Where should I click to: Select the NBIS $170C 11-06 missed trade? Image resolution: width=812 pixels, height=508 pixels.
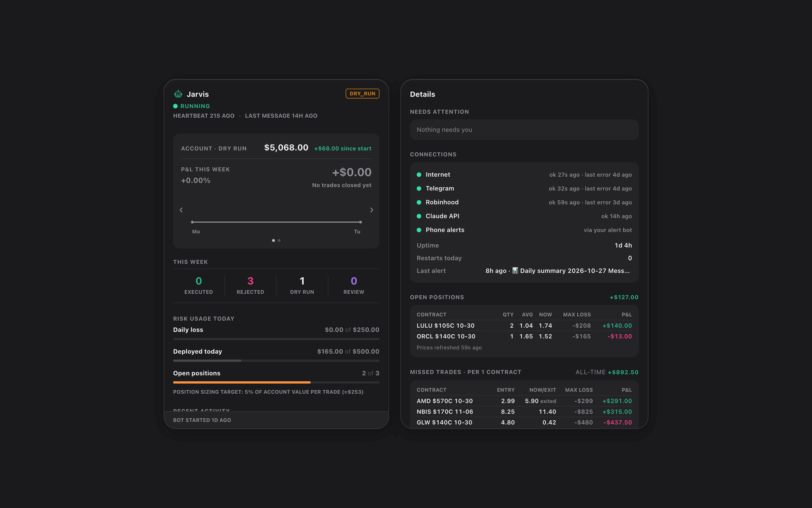[524, 411]
